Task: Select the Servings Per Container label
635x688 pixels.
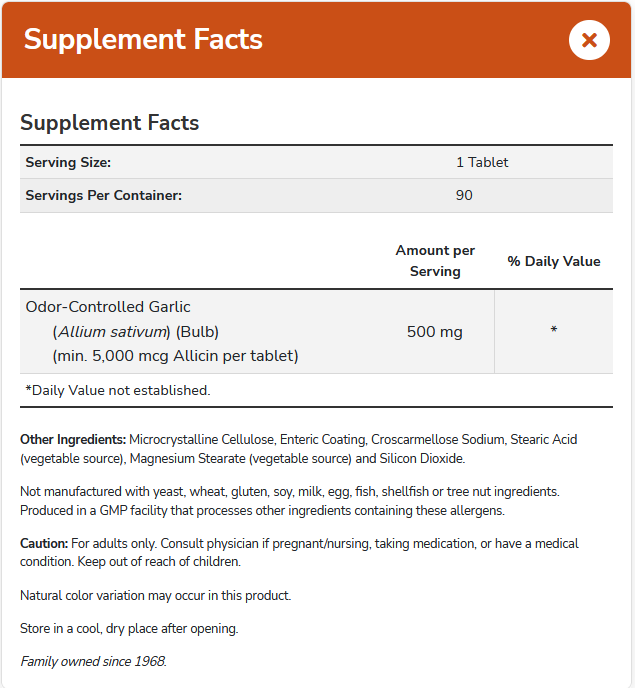Action: click(104, 195)
